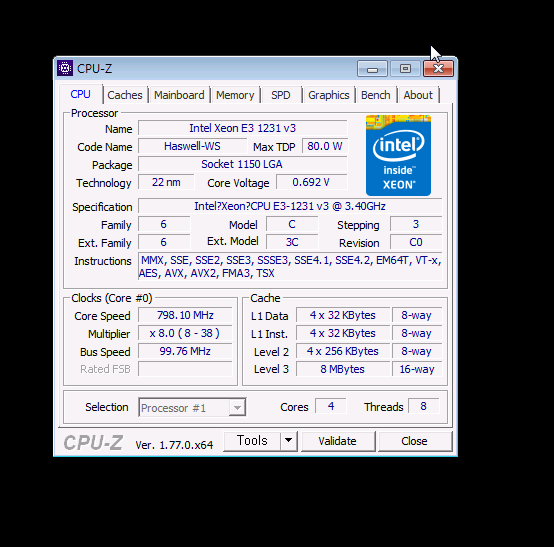Close CPU-Z with the red X button

438,69
